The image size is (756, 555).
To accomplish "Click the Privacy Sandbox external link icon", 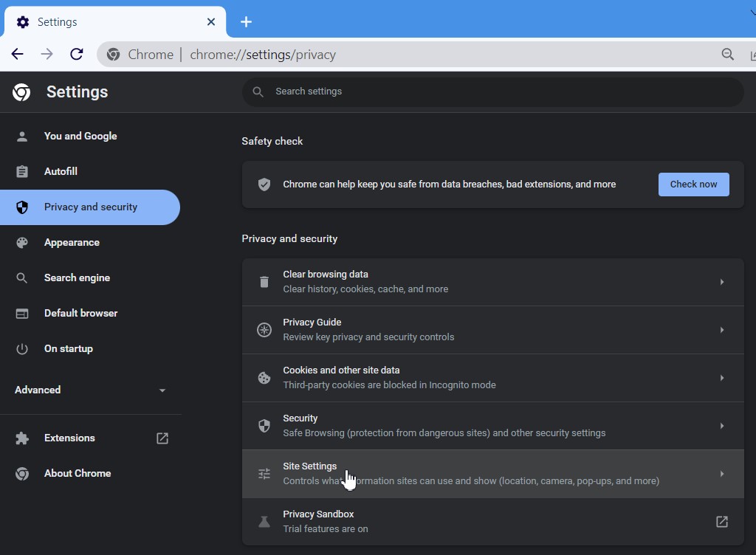I will point(722,522).
